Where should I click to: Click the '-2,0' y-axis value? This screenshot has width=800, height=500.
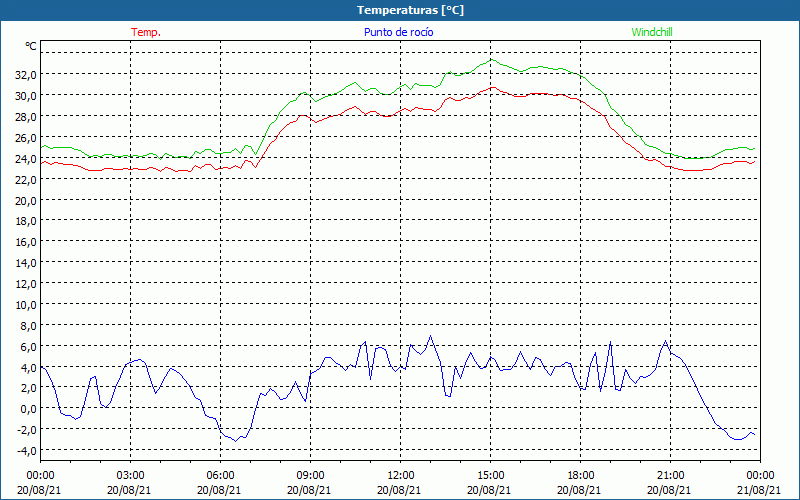pyautogui.click(x=28, y=430)
